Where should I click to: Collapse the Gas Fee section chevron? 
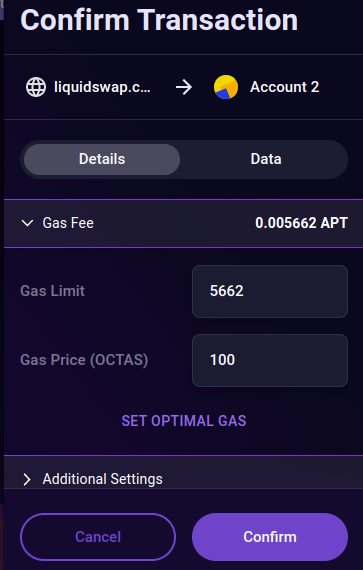coord(28,223)
